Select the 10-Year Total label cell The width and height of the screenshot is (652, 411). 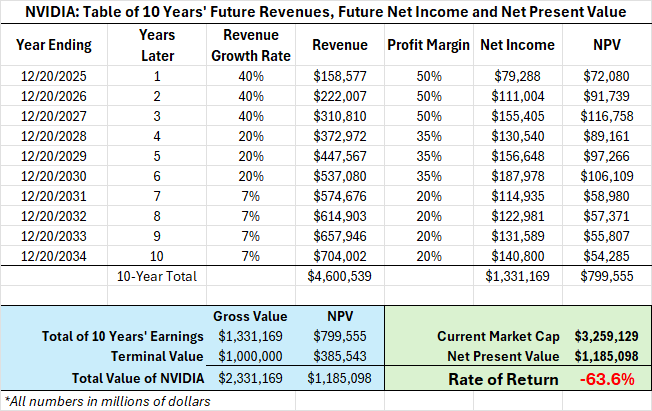[x=157, y=276]
